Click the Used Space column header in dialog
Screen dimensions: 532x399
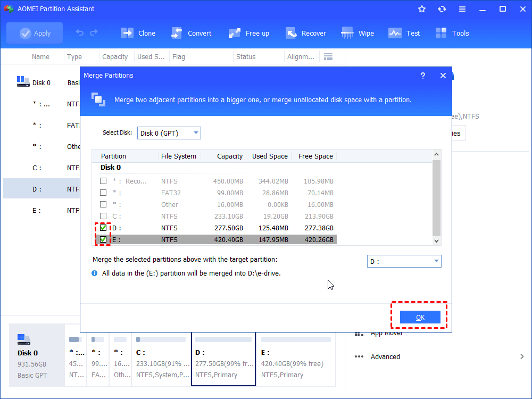pyautogui.click(x=270, y=156)
